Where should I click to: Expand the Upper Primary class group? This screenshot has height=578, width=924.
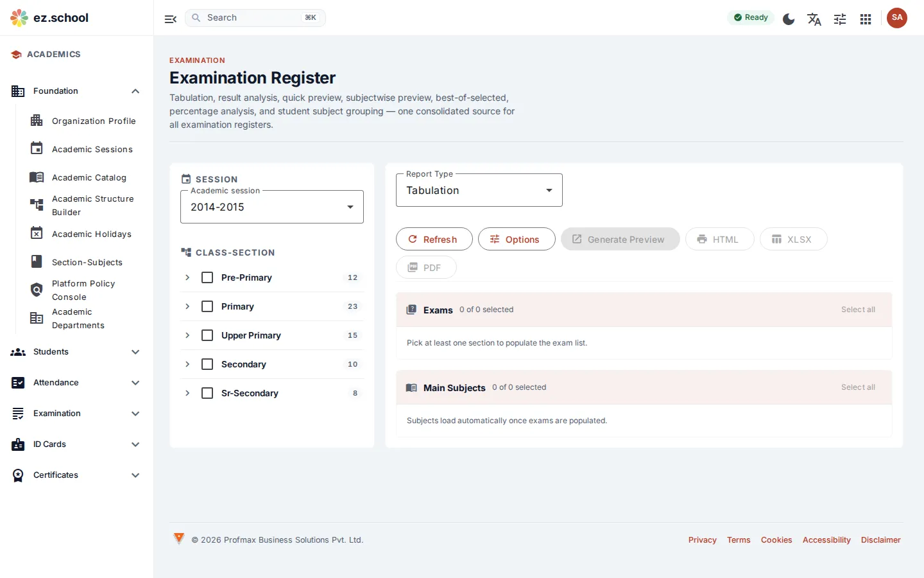[187, 335]
